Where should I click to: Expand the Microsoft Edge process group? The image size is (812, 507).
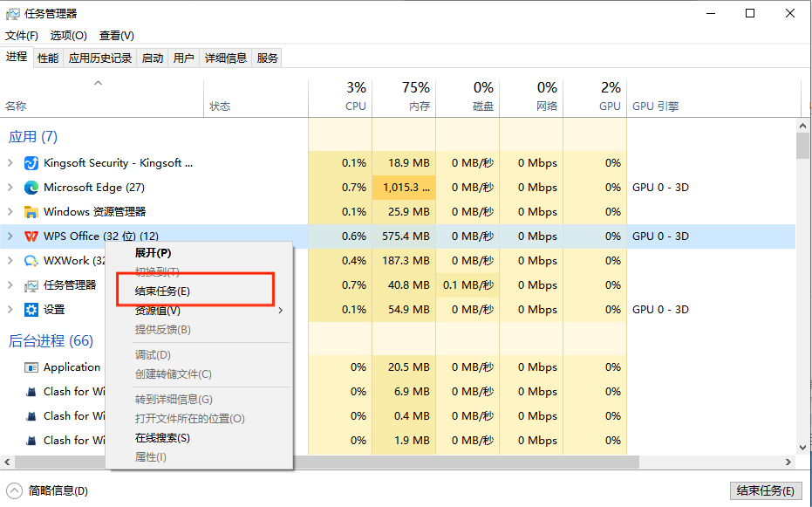10,188
